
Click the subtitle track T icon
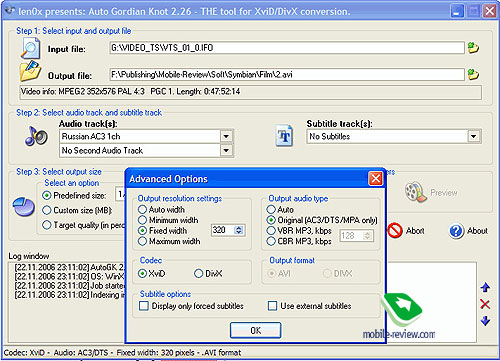point(284,136)
